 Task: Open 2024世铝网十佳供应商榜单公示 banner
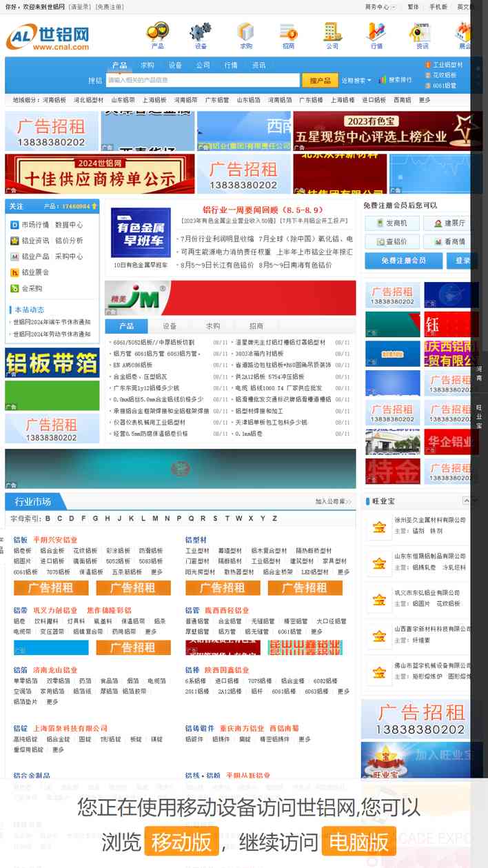(x=99, y=174)
